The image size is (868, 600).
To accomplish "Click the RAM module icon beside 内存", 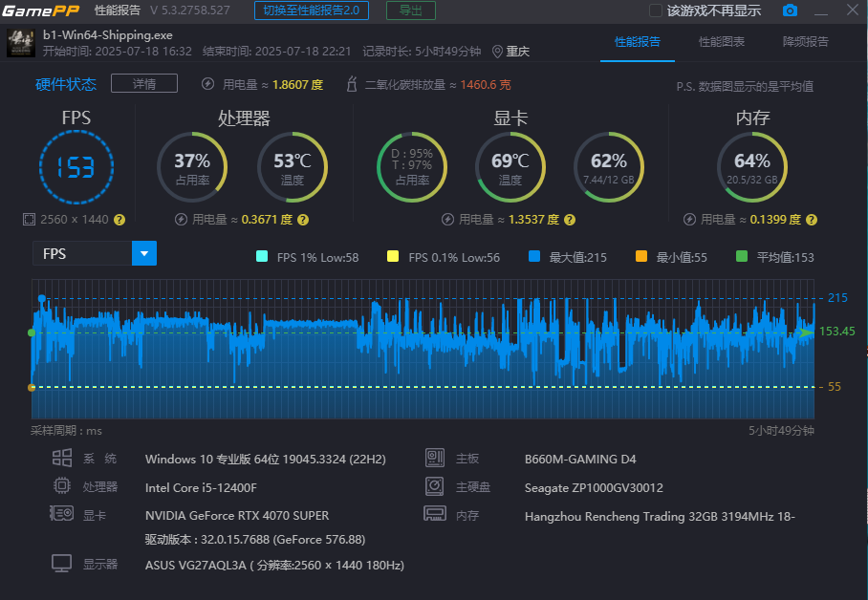I will pyautogui.click(x=435, y=514).
